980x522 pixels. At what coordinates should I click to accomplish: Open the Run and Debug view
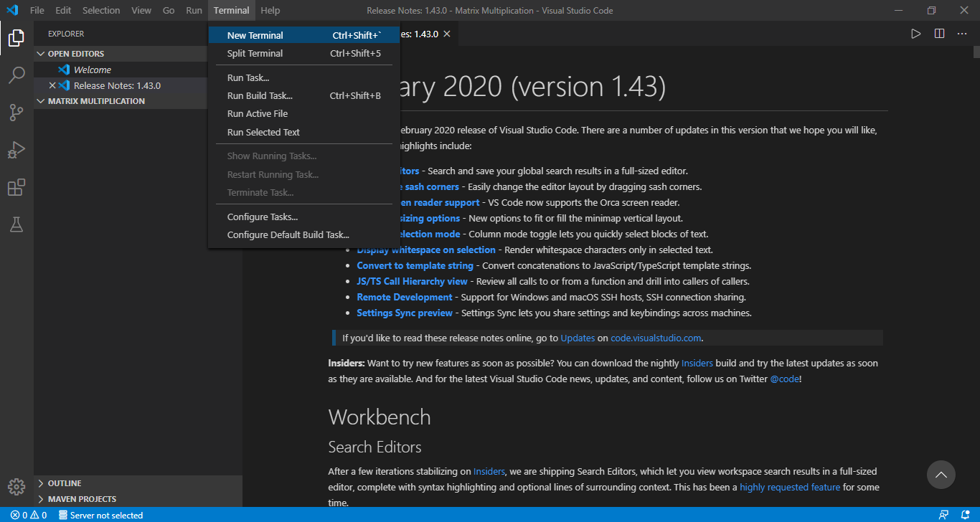pos(17,150)
